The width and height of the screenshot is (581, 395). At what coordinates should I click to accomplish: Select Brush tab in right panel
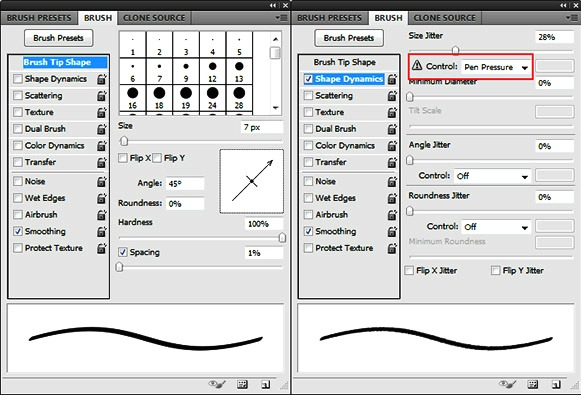pyautogui.click(x=388, y=18)
